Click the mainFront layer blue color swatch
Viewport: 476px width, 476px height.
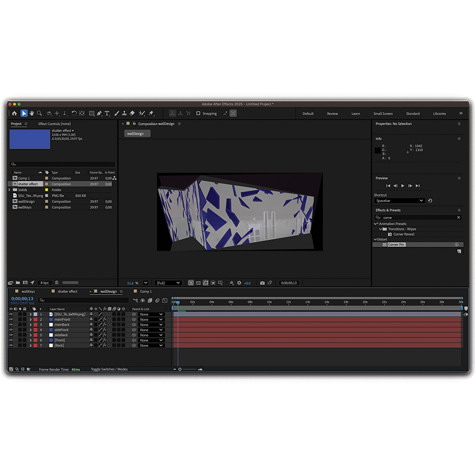coord(51,319)
